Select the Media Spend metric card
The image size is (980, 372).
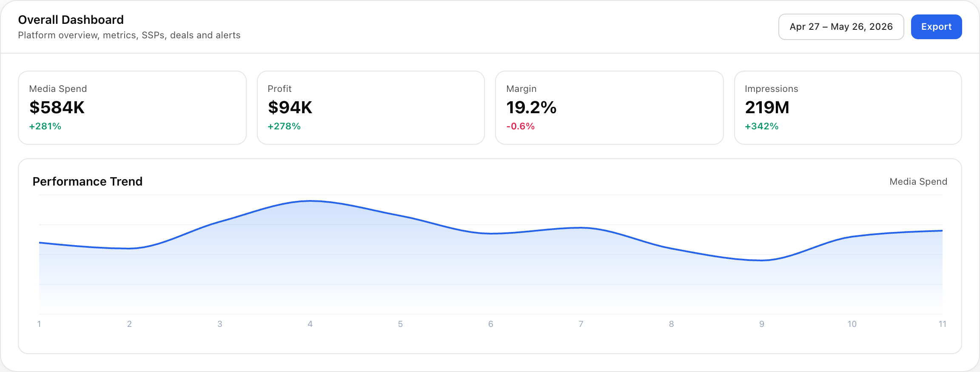coord(132,108)
